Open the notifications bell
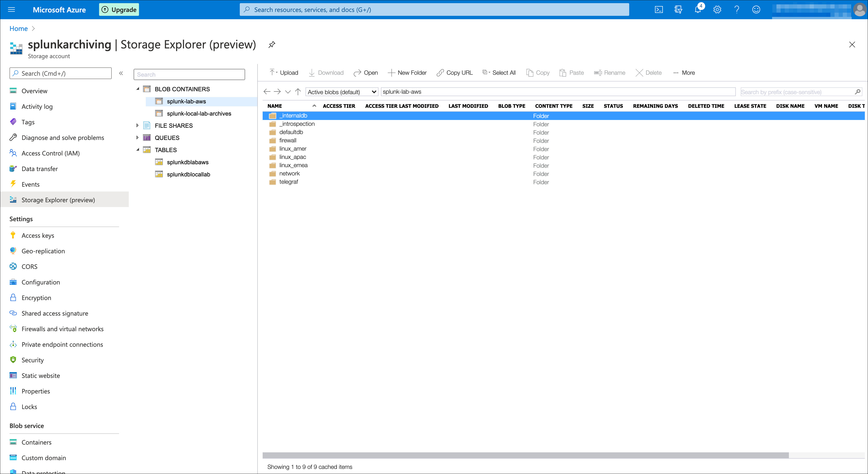 click(698, 9)
